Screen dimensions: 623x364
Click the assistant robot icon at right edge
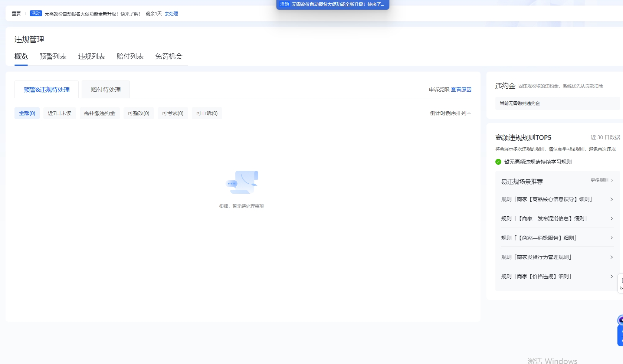click(x=620, y=321)
